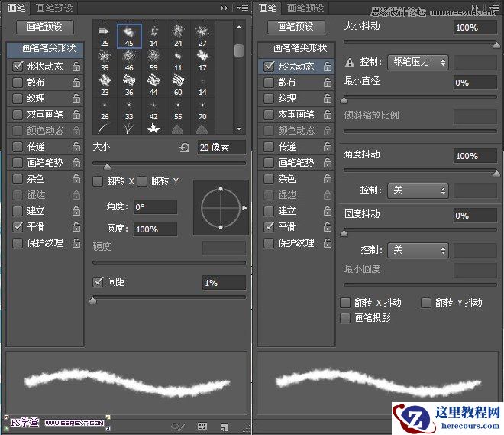The width and height of the screenshot is (504, 435).
Task: Select brush tip thumbnail labeled 45
Action: click(129, 36)
